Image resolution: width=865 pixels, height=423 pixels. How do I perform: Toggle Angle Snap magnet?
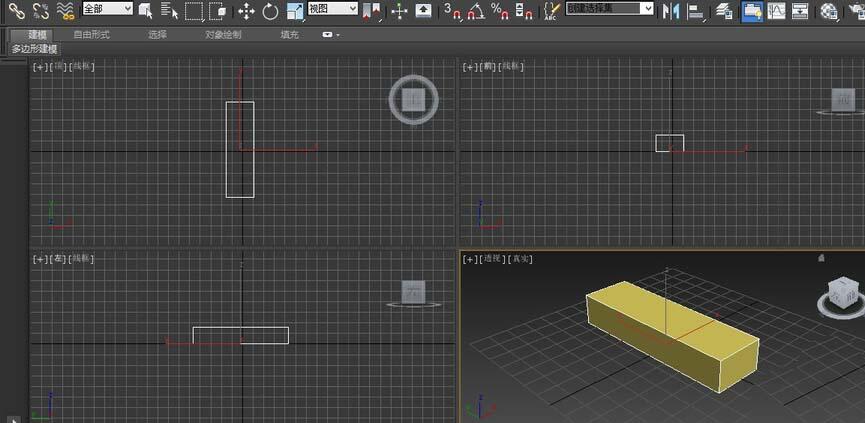[476, 10]
